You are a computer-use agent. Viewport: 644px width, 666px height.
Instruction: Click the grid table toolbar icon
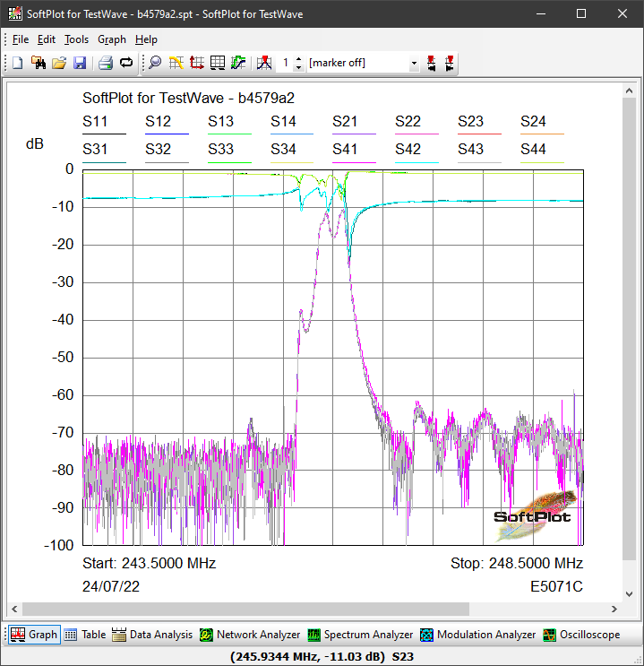[x=218, y=63]
